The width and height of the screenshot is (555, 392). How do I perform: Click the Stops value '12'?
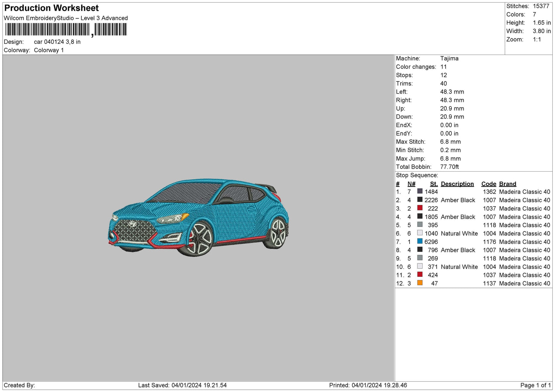(x=444, y=75)
